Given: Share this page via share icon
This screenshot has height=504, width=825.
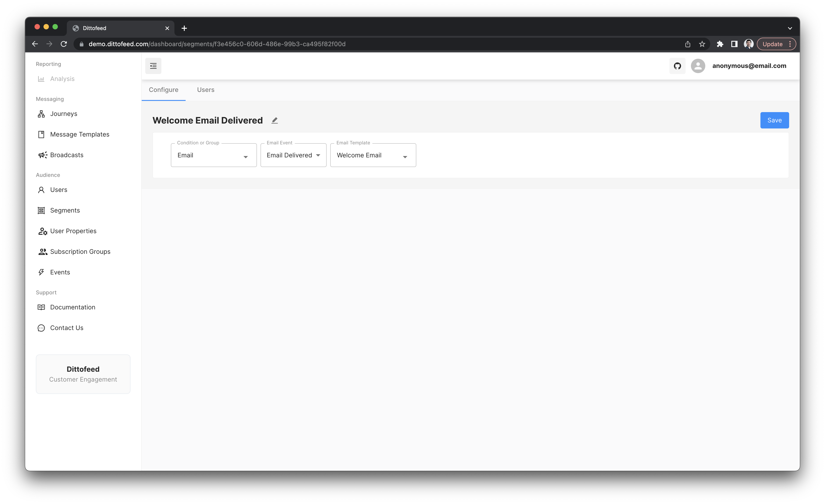Looking at the screenshot, I should click(687, 44).
